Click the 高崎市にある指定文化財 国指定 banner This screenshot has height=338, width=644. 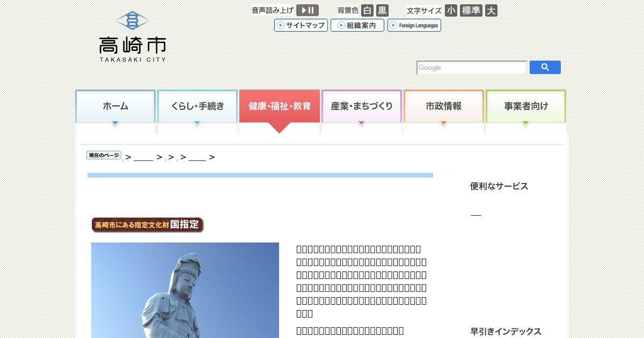click(148, 225)
